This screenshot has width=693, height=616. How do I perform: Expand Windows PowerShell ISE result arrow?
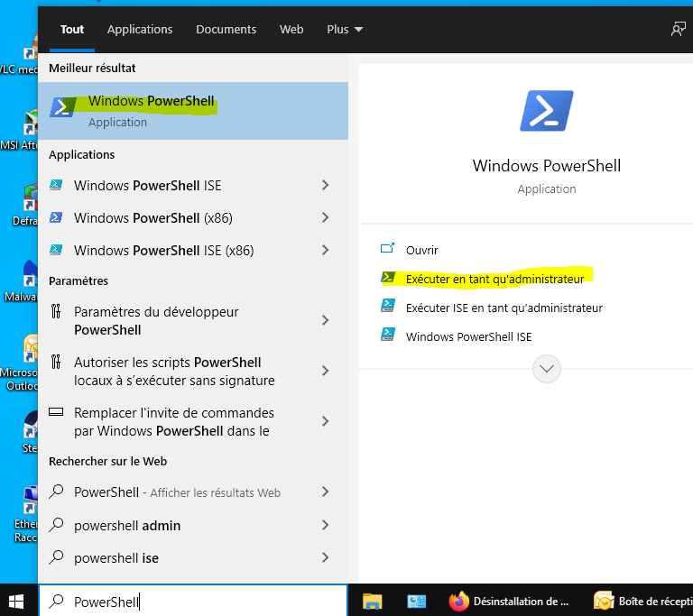(325, 185)
